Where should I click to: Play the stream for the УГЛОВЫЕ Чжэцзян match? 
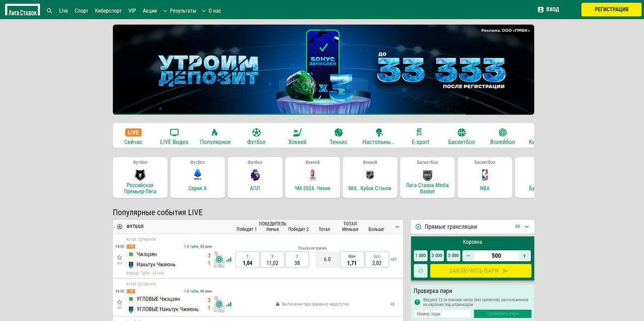tap(219, 304)
